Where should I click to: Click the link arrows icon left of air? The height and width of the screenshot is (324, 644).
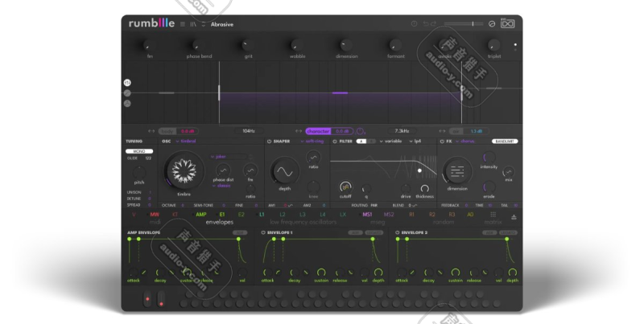[x=442, y=131]
